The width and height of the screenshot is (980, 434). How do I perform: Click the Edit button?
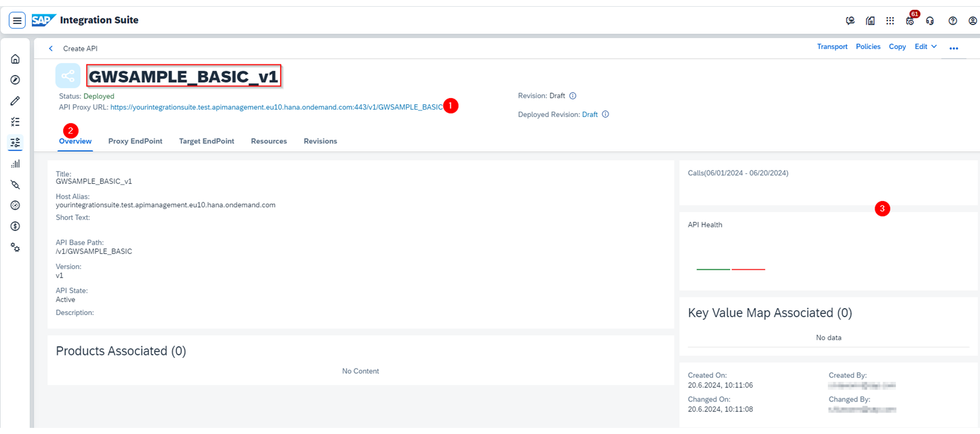(921, 47)
